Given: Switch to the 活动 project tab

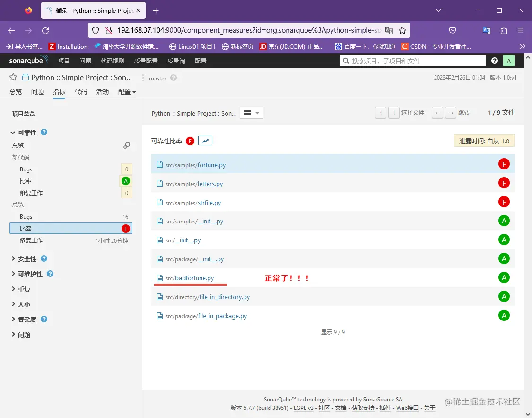Looking at the screenshot, I should [x=103, y=92].
